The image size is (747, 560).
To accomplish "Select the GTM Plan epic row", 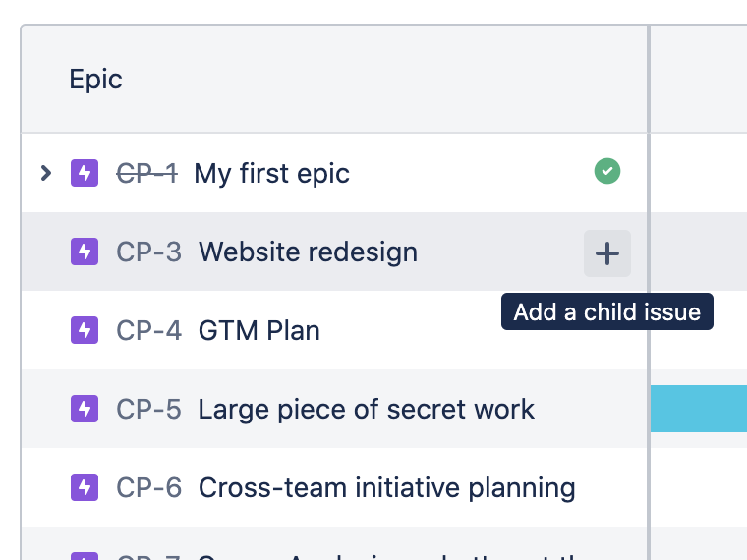I will pos(259,331).
